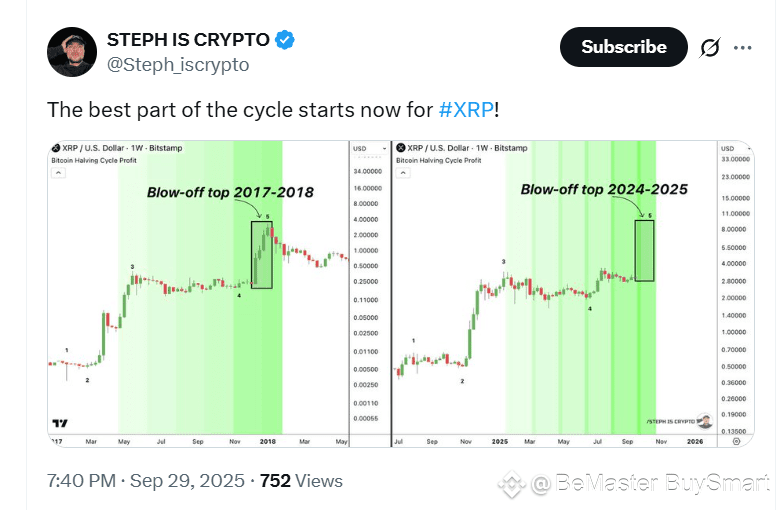Collapse left chart indicator with caret button
Image resolution: width=777 pixels, height=510 pixels.
[x=58, y=172]
